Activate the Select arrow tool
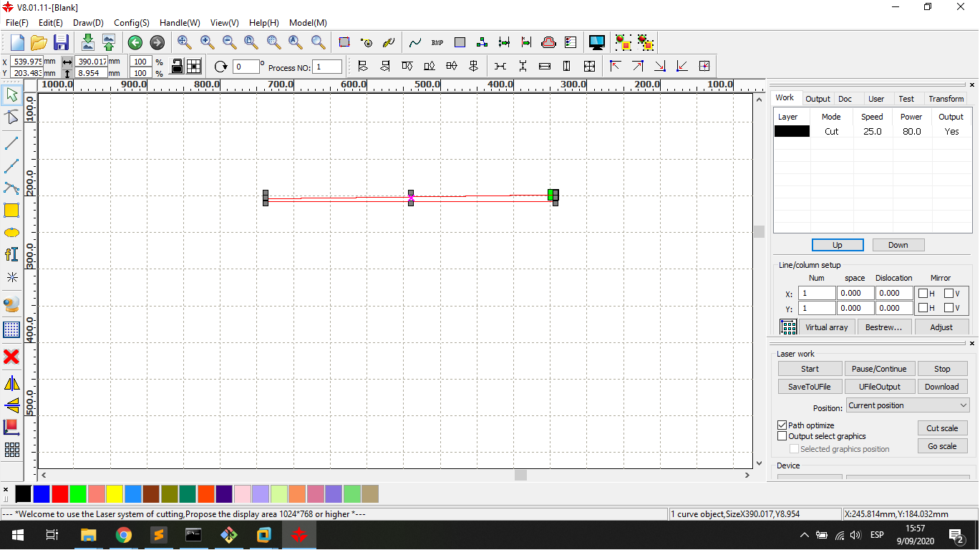980x550 pixels. [x=11, y=94]
